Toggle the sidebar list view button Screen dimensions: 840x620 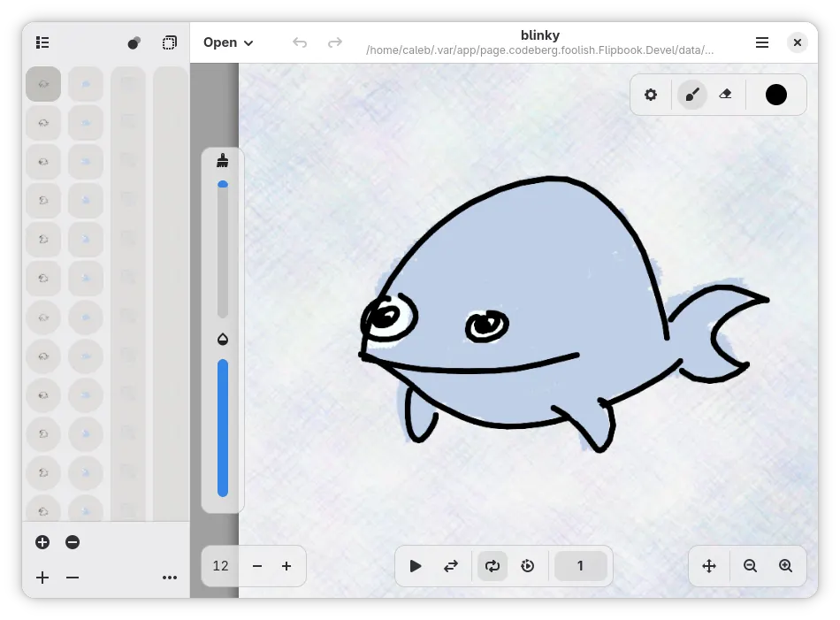tap(42, 42)
